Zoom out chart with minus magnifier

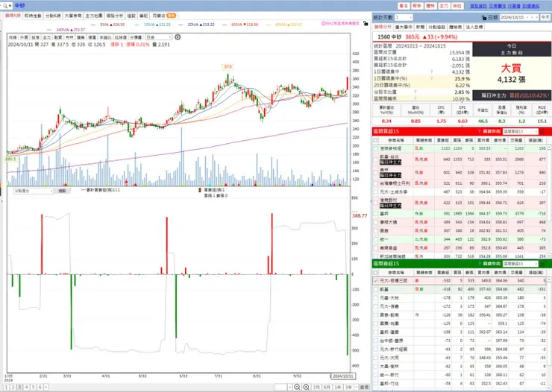[x=297, y=387]
